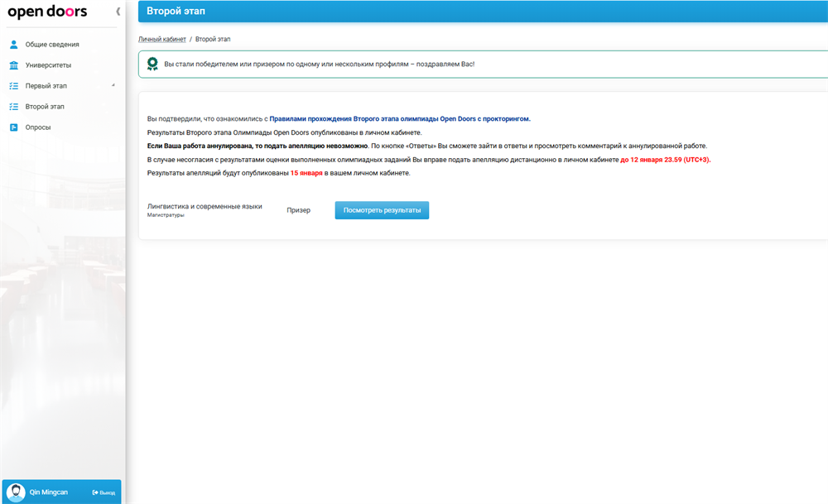Open the Правилами прохождения Второго этапа link
This screenshot has height=504, width=828.
(400, 118)
